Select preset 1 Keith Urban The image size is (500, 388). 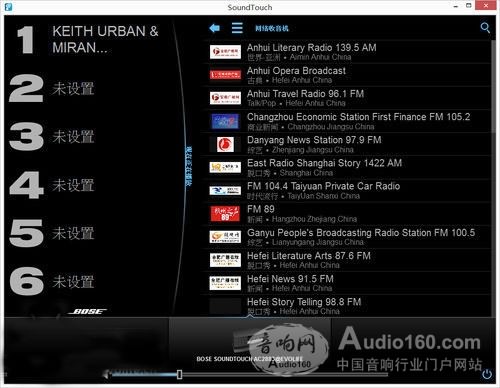pos(88,40)
